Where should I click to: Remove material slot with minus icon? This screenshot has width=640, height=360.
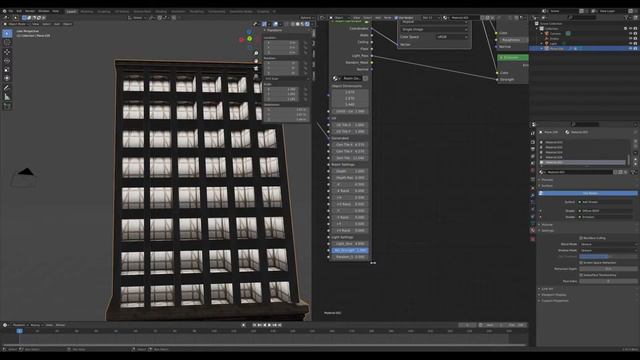click(x=635, y=147)
